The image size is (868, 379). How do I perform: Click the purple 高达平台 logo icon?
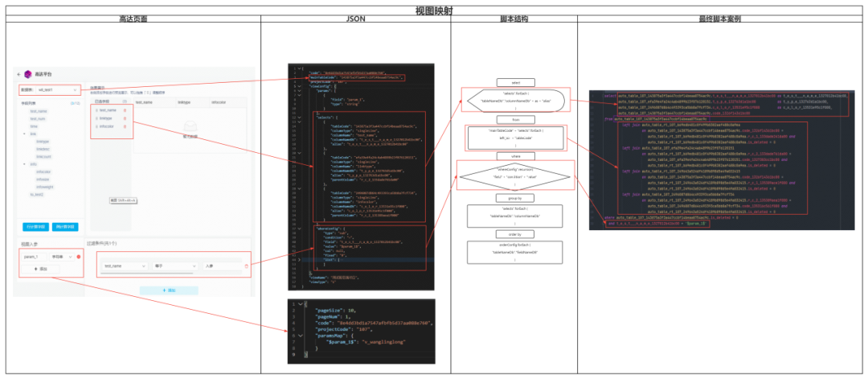[28, 74]
